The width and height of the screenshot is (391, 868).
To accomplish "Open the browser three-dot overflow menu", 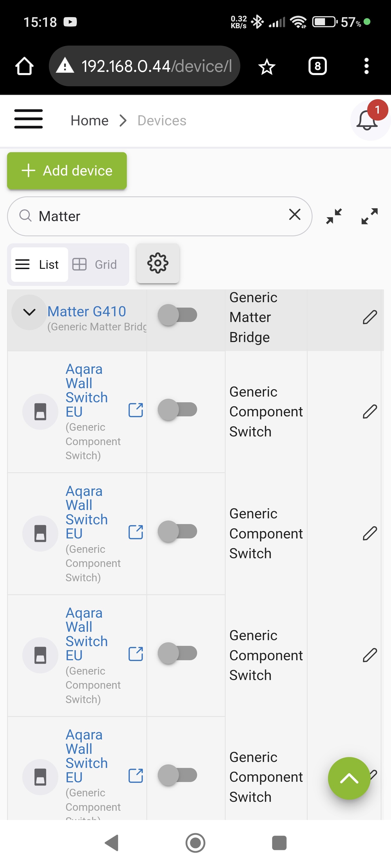I will pyautogui.click(x=366, y=66).
